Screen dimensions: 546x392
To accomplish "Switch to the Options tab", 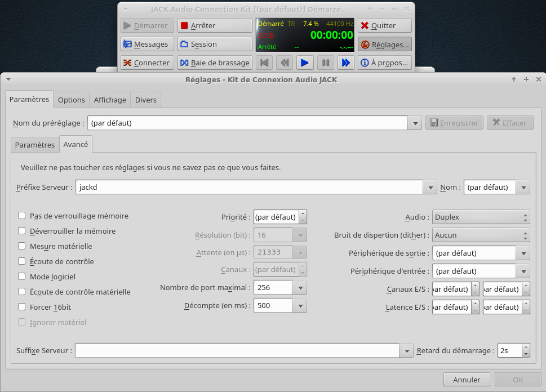I will 72,100.
